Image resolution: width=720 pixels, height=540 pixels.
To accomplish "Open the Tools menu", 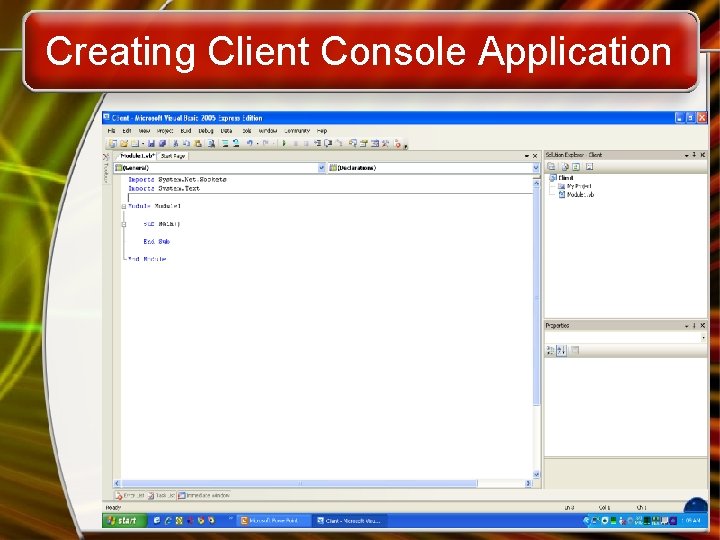I will coord(247,131).
